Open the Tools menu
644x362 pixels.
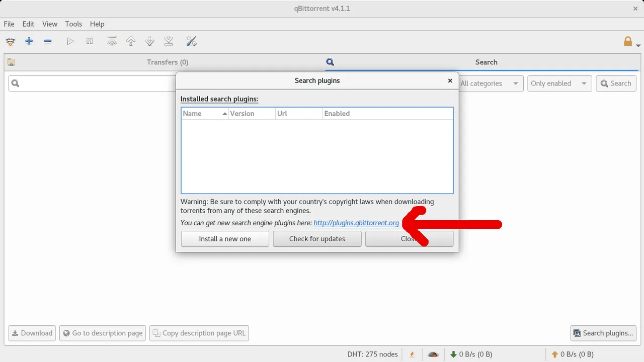pos(73,24)
